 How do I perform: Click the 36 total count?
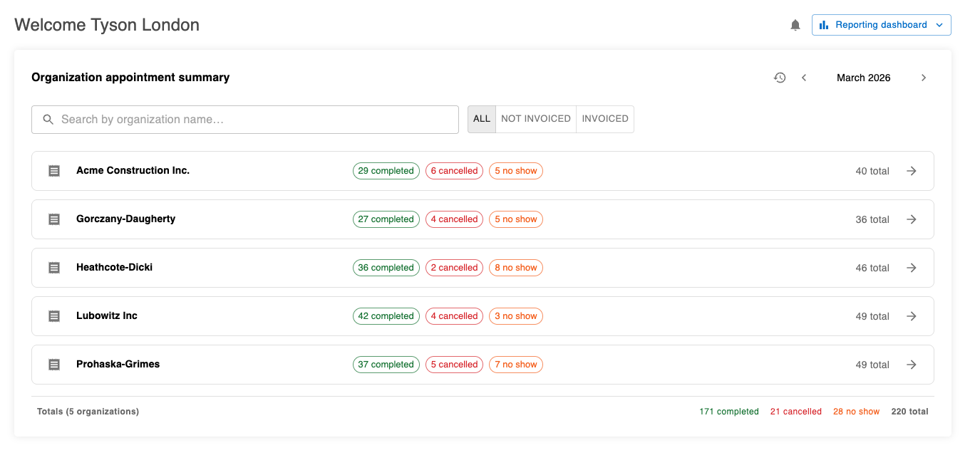click(872, 219)
